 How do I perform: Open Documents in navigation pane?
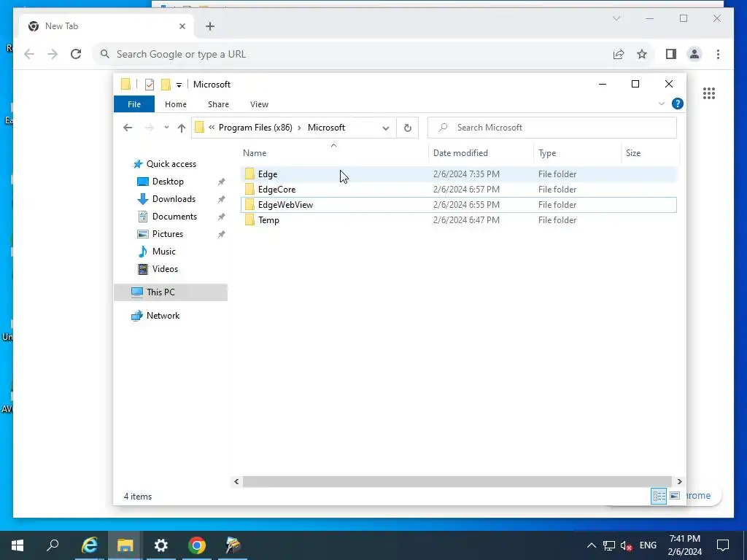tap(174, 217)
